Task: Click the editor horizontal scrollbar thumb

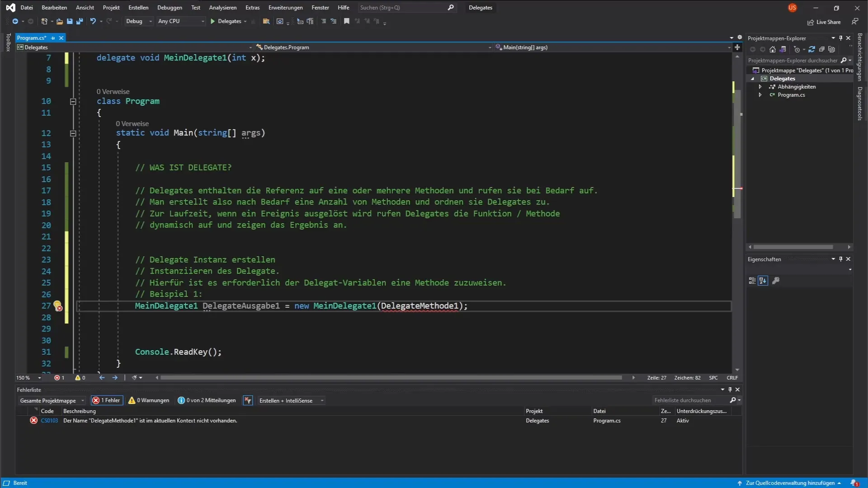Action: click(x=391, y=378)
